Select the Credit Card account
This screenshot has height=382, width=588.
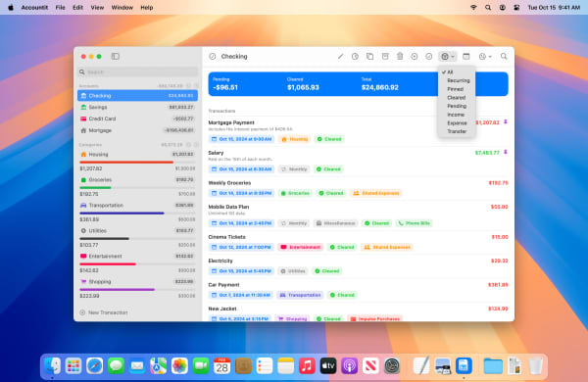tap(137, 119)
